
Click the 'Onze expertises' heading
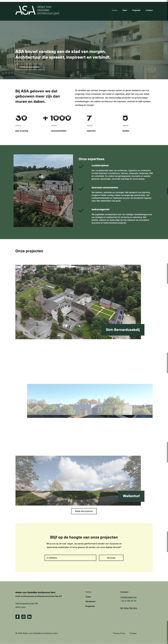[91, 159]
